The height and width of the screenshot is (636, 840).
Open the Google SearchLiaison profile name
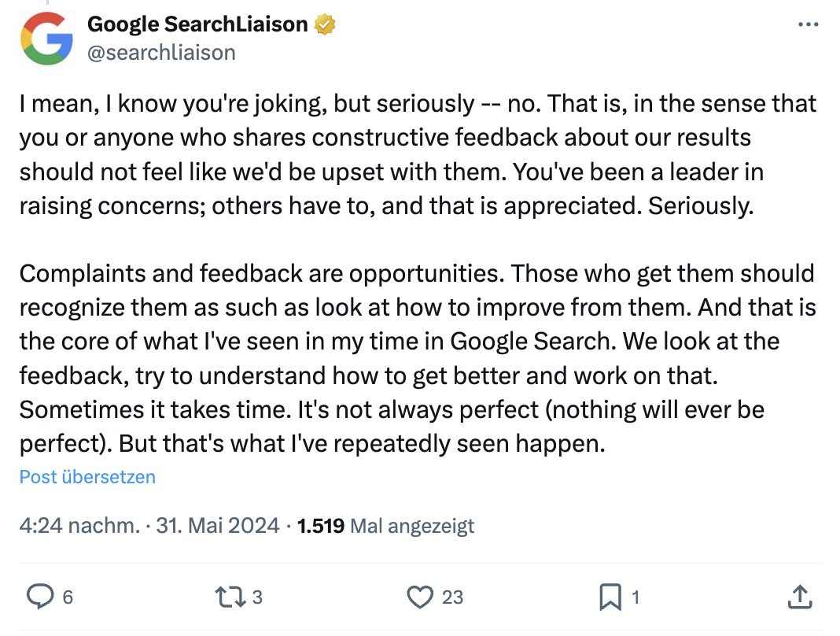(x=198, y=24)
